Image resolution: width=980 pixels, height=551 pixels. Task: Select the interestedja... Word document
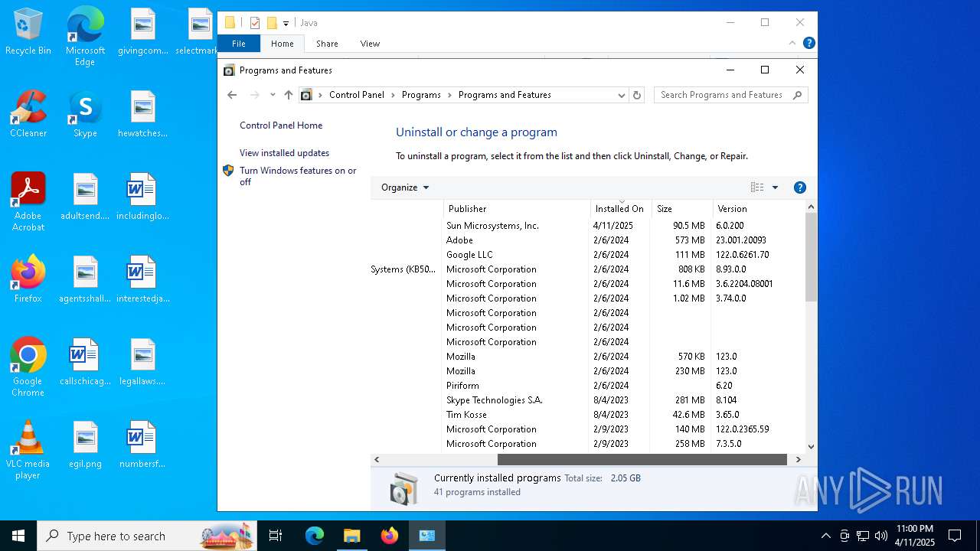pos(142,280)
